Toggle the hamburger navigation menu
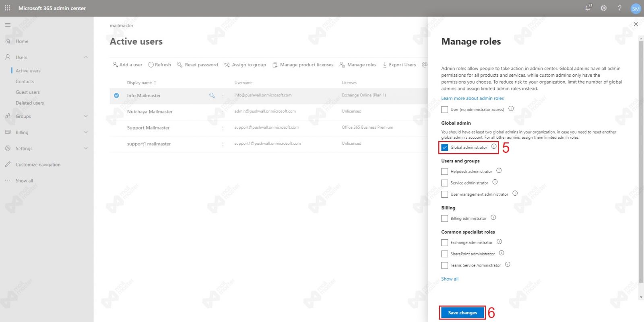Viewport: 644px width, 322px height. click(8, 25)
